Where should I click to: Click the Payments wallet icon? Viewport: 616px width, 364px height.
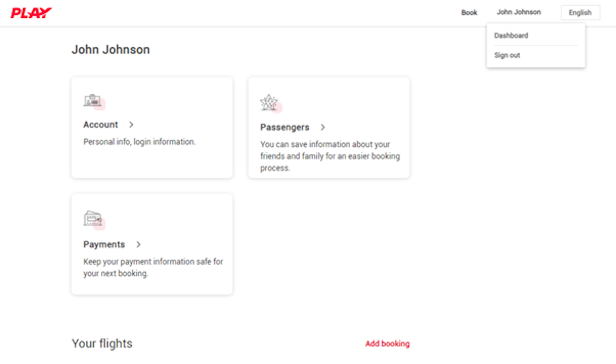pyautogui.click(x=94, y=219)
